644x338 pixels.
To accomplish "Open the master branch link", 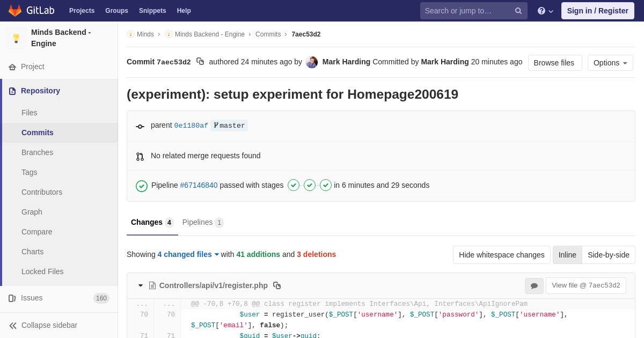I will click(229, 126).
